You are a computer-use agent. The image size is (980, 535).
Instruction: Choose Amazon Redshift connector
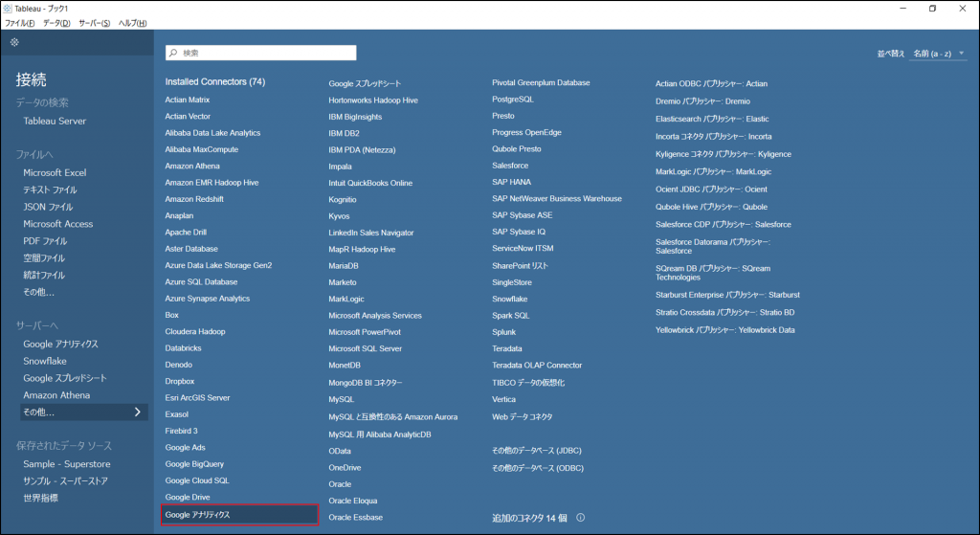coord(194,199)
